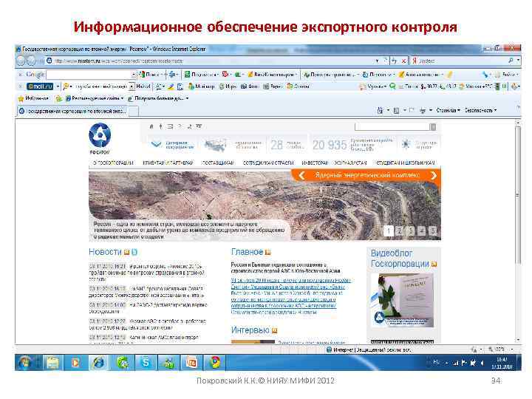Click the 'Новости' section heading
532x399 pixels.
click(105, 252)
